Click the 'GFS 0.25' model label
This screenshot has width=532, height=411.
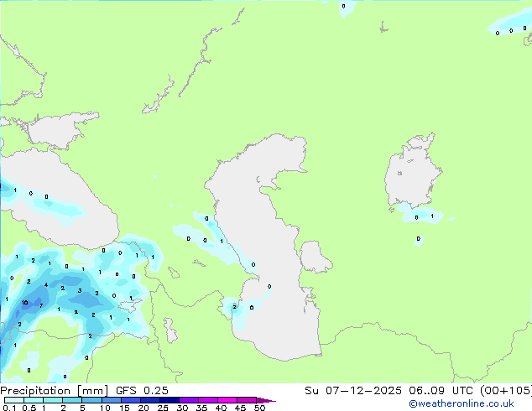click(x=138, y=391)
